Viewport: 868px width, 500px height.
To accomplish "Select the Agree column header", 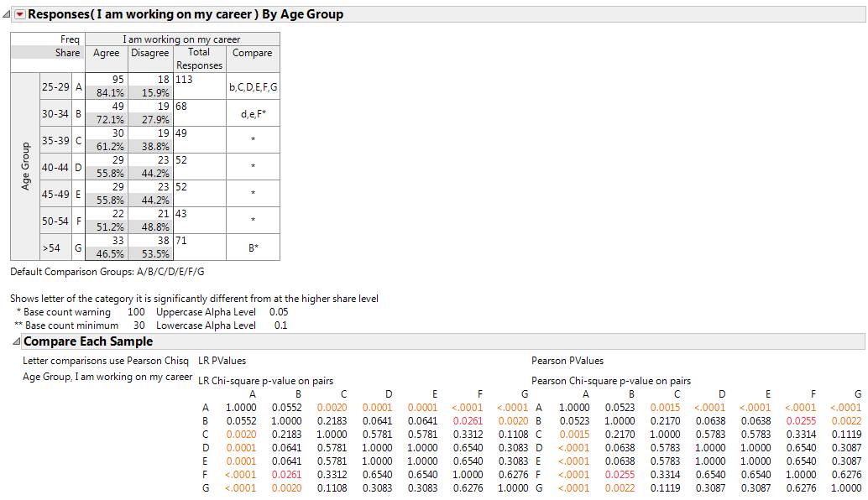I will point(106,53).
